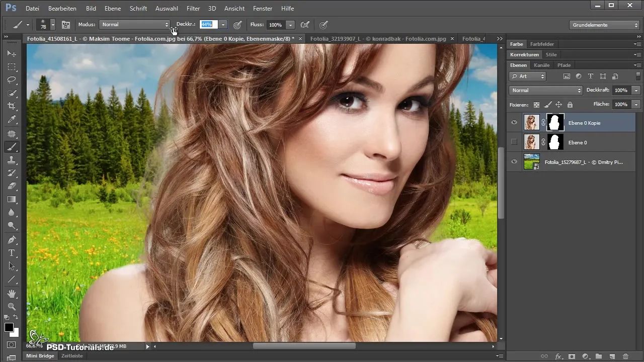Select the Eyedropper tool
This screenshot has height=362, width=644.
[12, 119]
